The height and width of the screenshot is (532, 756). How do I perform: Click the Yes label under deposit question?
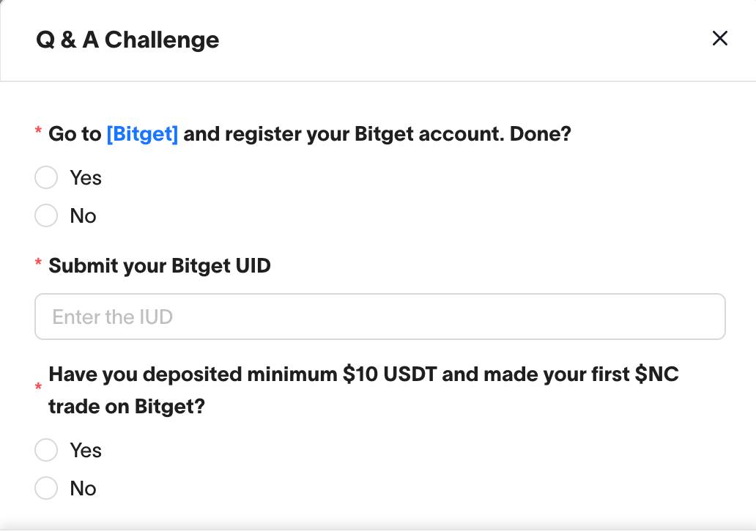(86, 451)
